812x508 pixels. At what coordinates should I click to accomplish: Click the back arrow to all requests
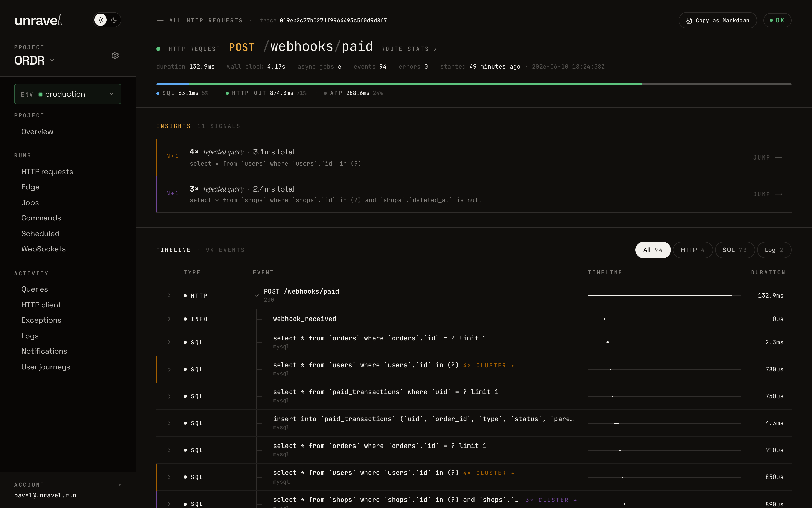[160, 21]
